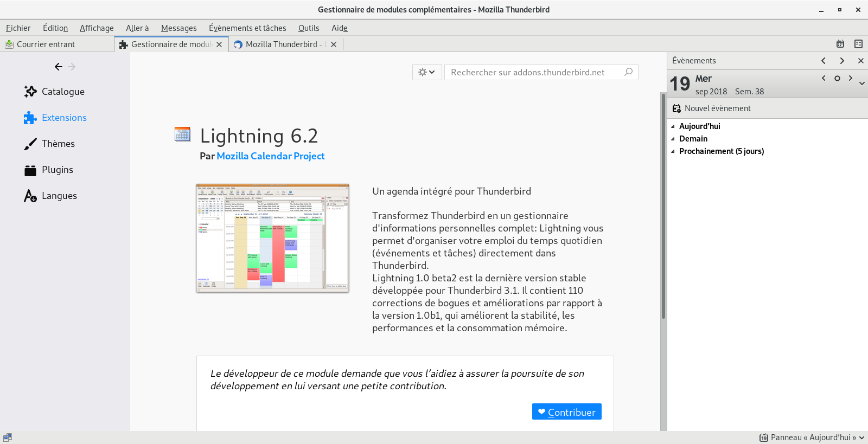Click the Langues letter icon
868x444 pixels.
30,196
